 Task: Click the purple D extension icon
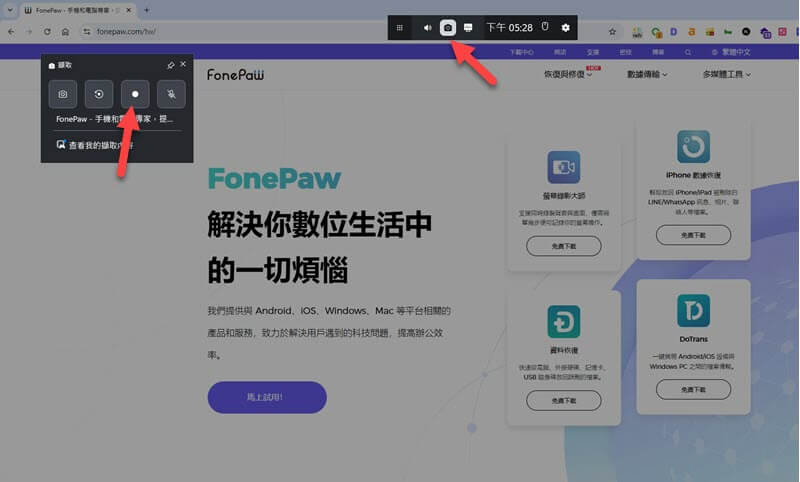(x=673, y=32)
